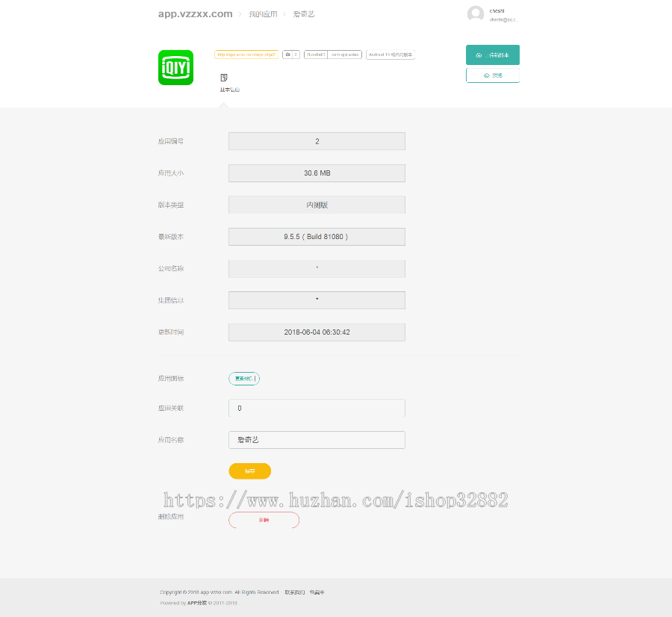Screen dimensions: 672x617
Task: Click the app.vzzxx.com heading link
Action: tap(195, 13)
